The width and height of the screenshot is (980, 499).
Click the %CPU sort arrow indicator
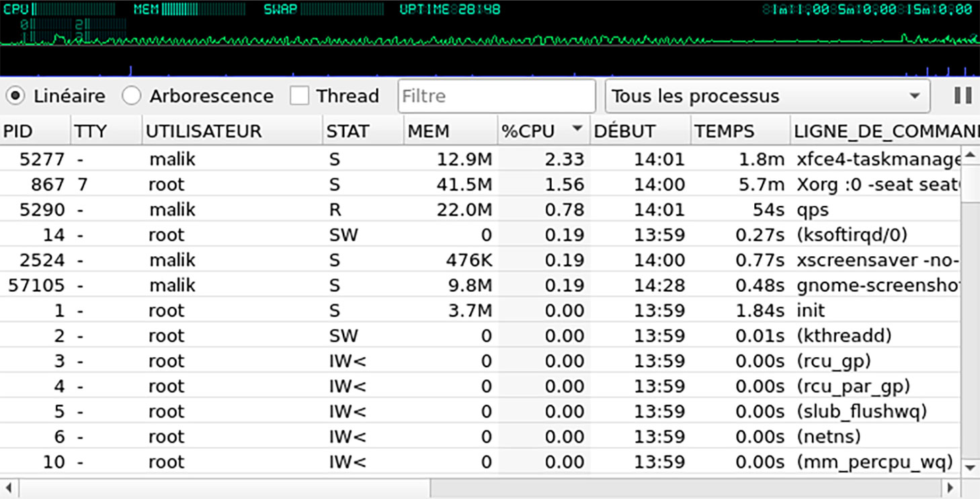576,130
